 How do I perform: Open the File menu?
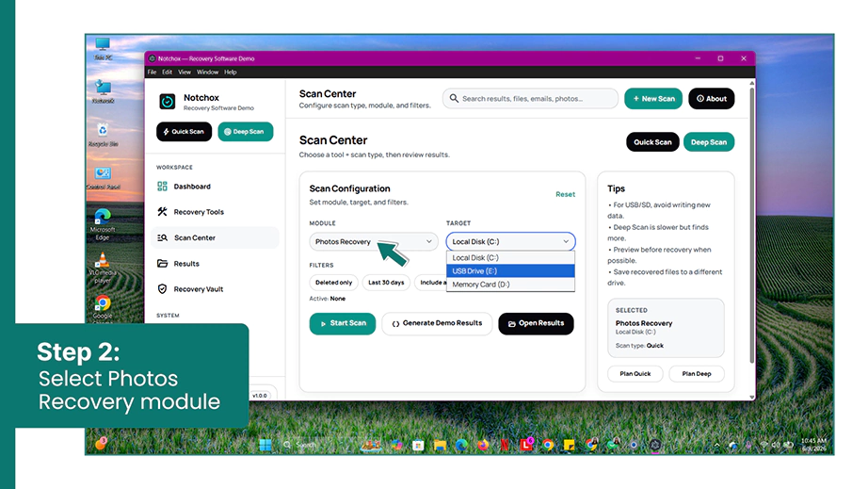152,72
